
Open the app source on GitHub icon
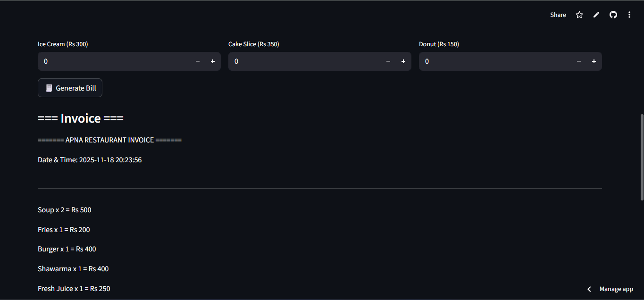(613, 15)
